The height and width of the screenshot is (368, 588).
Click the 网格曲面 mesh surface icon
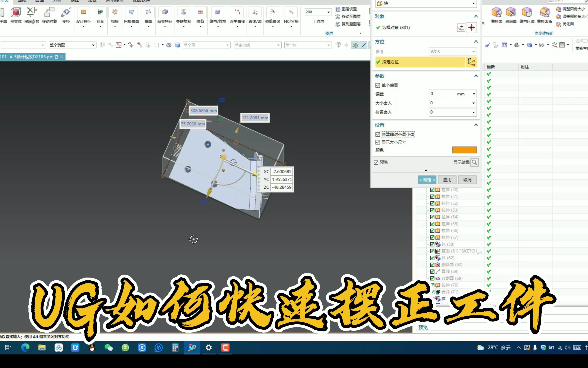tap(132, 12)
